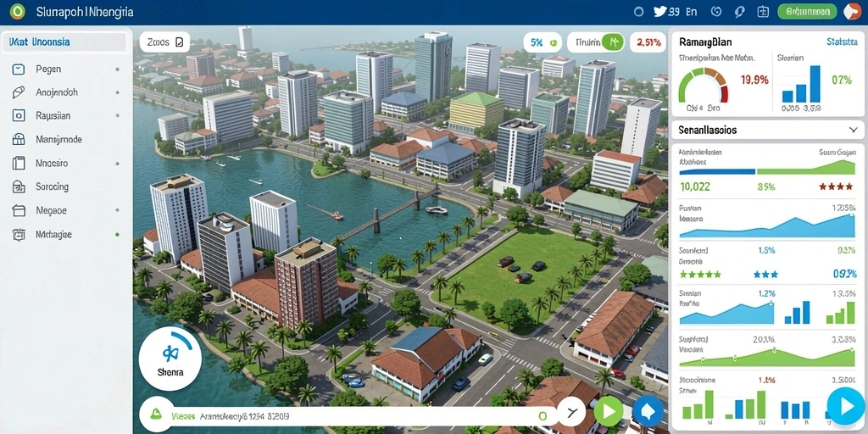Click the user avatar in header
The image size is (868, 434).
pyautogui.click(x=853, y=11)
